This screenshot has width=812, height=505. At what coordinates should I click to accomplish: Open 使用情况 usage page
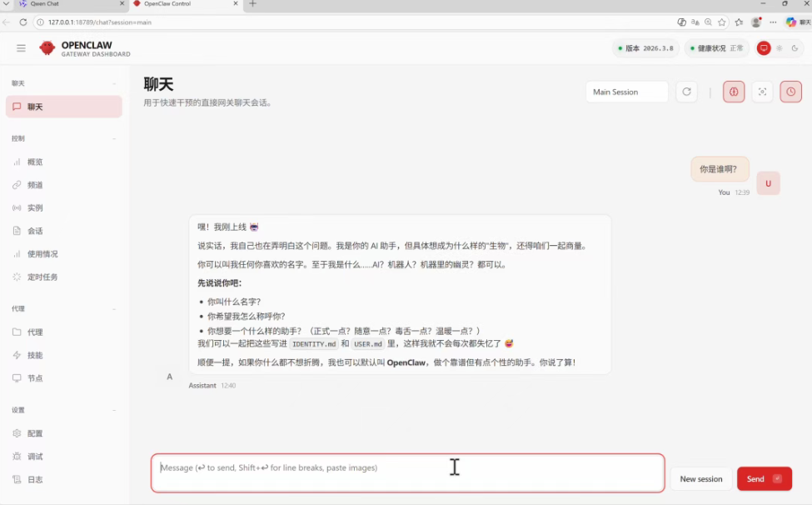pos(63,254)
